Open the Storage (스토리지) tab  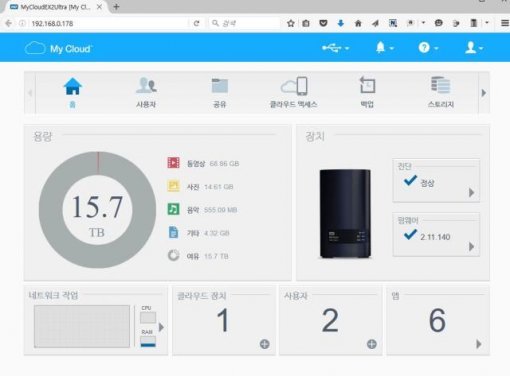pos(441,92)
